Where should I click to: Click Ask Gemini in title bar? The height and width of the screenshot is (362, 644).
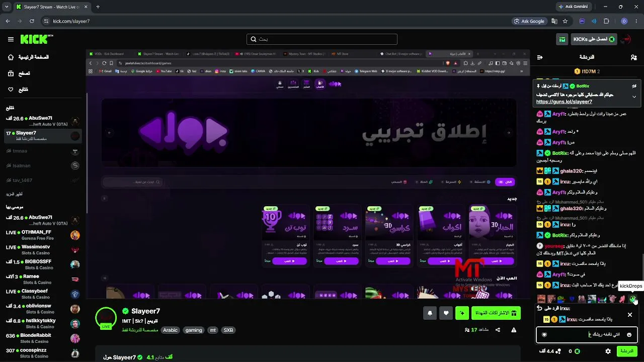pyautogui.click(x=573, y=7)
